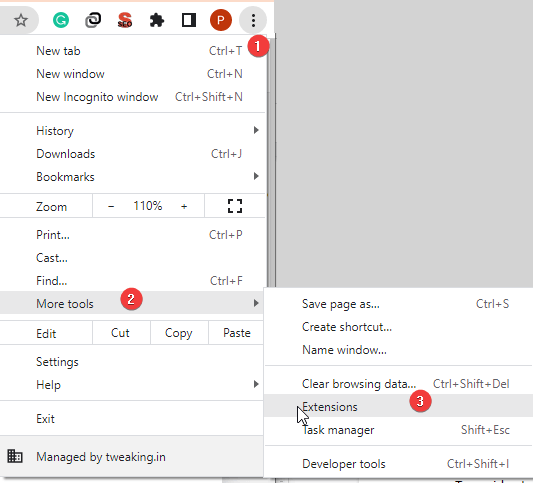Choose Create shortcut... in submenu

399,327
